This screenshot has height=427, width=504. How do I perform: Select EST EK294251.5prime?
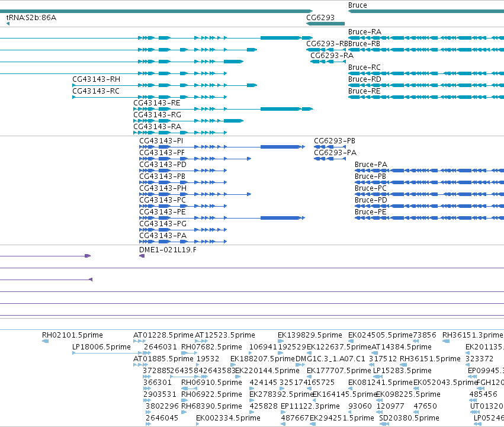(x=342, y=419)
